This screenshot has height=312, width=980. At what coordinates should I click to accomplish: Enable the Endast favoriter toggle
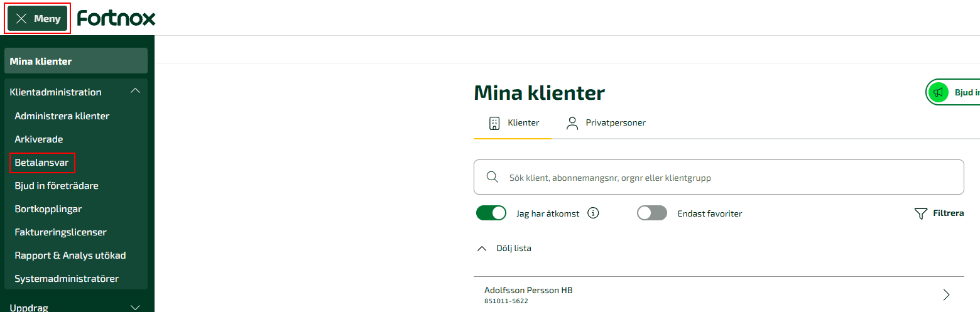coord(652,213)
